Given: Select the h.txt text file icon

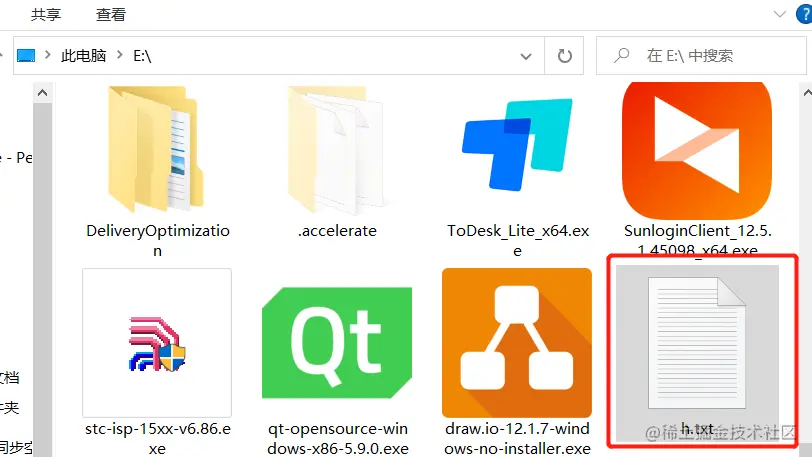Looking at the screenshot, I should pyautogui.click(x=697, y=342).
